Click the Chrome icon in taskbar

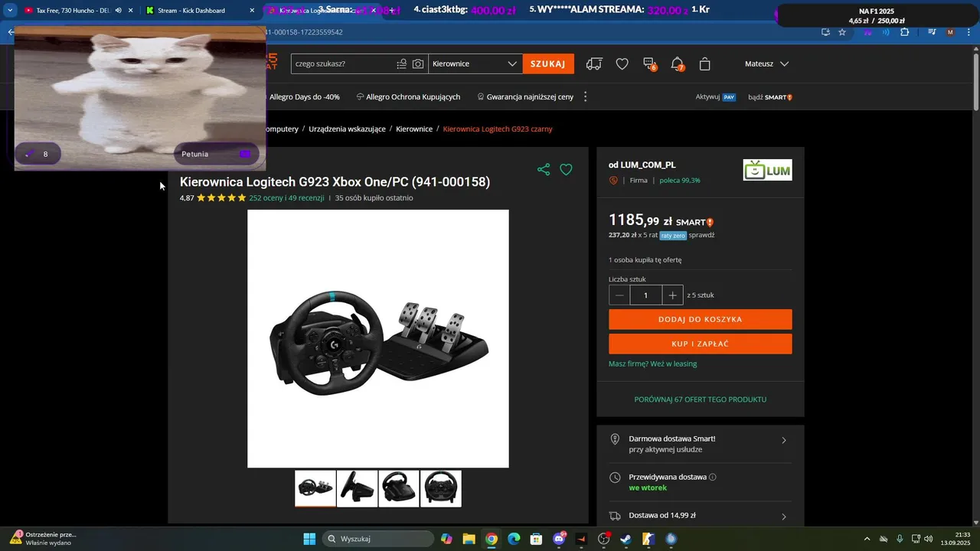492,539
